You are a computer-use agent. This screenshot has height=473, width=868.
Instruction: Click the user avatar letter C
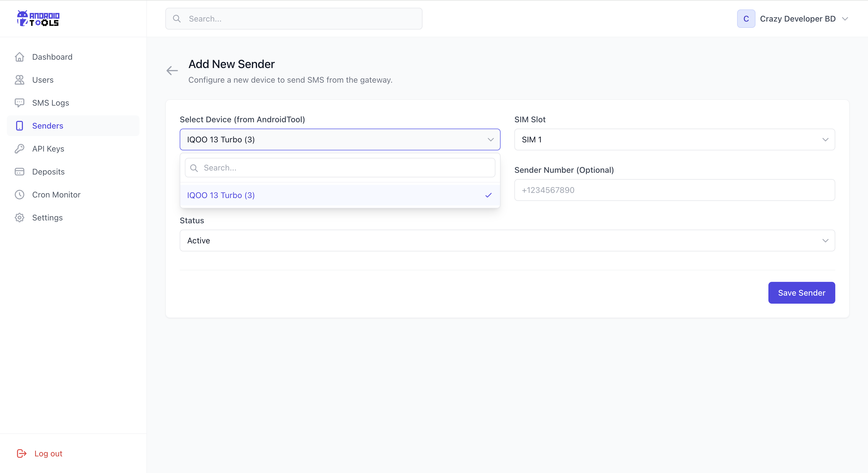pos(746,19)
